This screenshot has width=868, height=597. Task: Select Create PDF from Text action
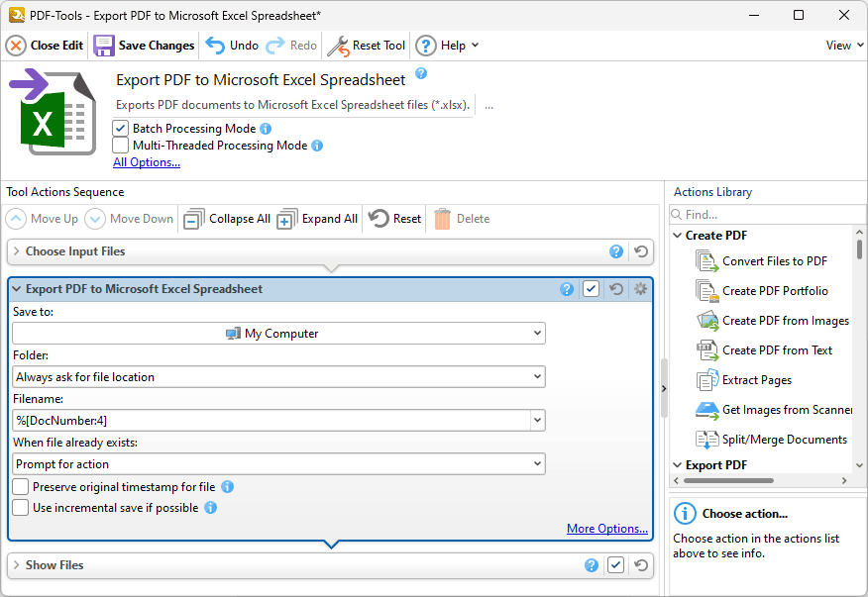point(764,350)
